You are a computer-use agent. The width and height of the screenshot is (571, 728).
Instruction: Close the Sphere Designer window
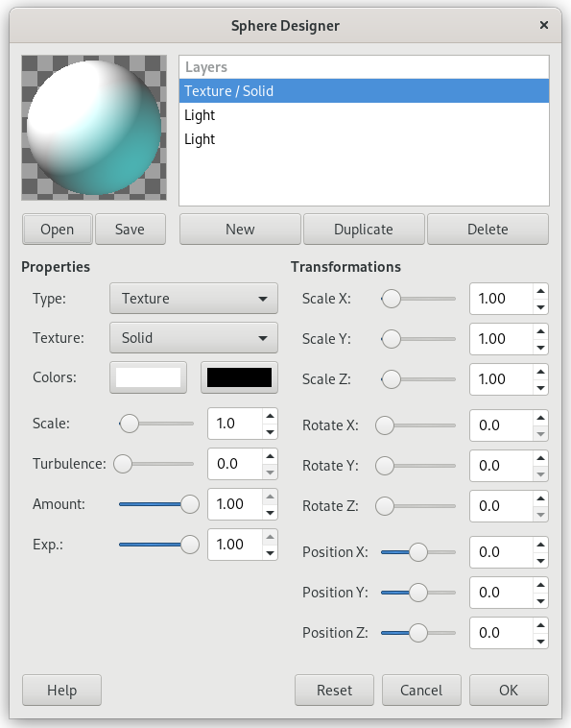pos(544,25)
